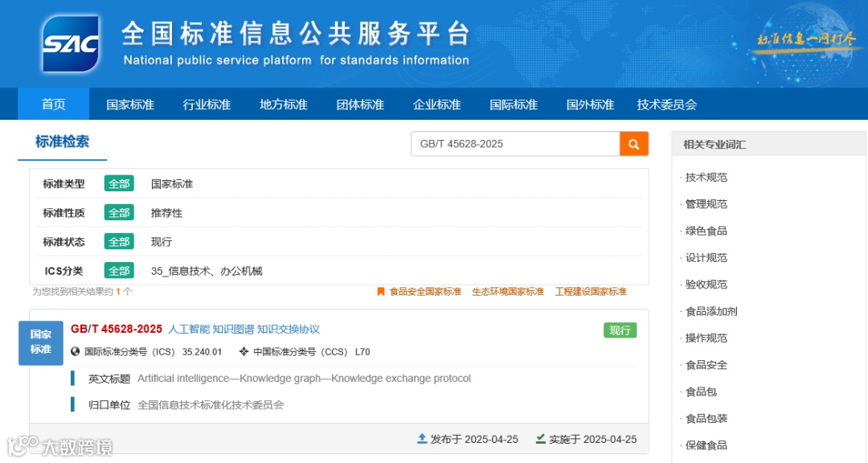Select 全部 for ICS分类 filter
This screenshot has width=868, height=463.
(119, 271)
